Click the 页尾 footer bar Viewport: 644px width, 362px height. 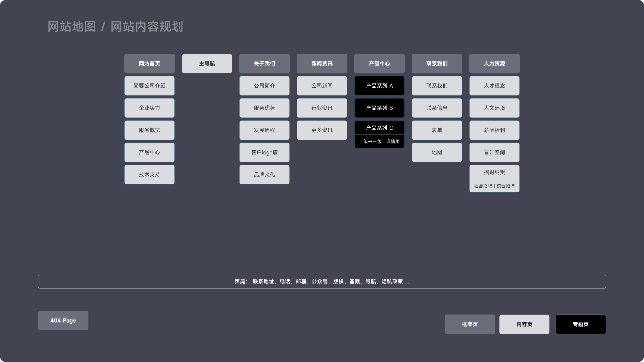click(x=322, y=281)
